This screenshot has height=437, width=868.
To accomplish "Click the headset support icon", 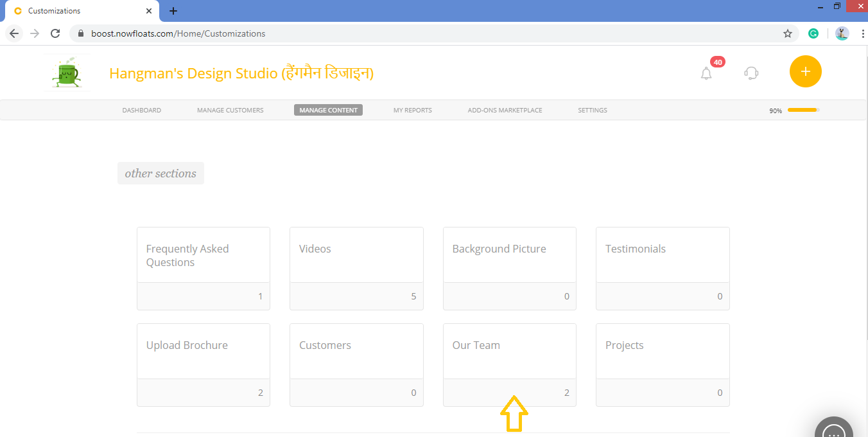I will (751, 73).
